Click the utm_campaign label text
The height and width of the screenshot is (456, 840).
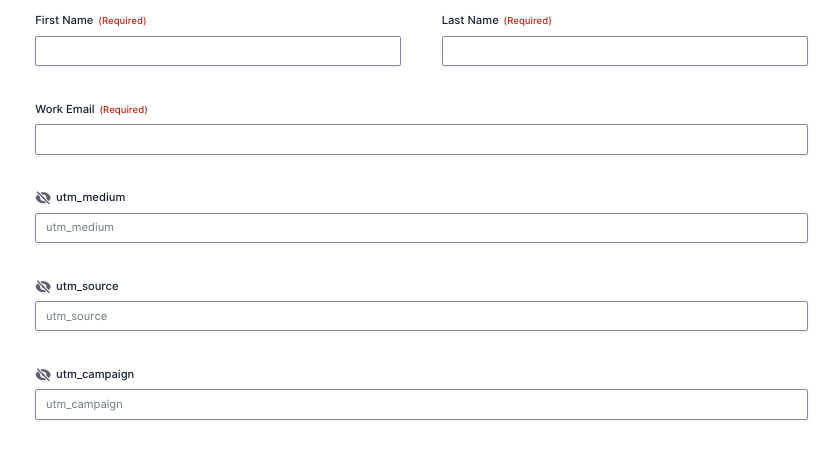(95, 374)
